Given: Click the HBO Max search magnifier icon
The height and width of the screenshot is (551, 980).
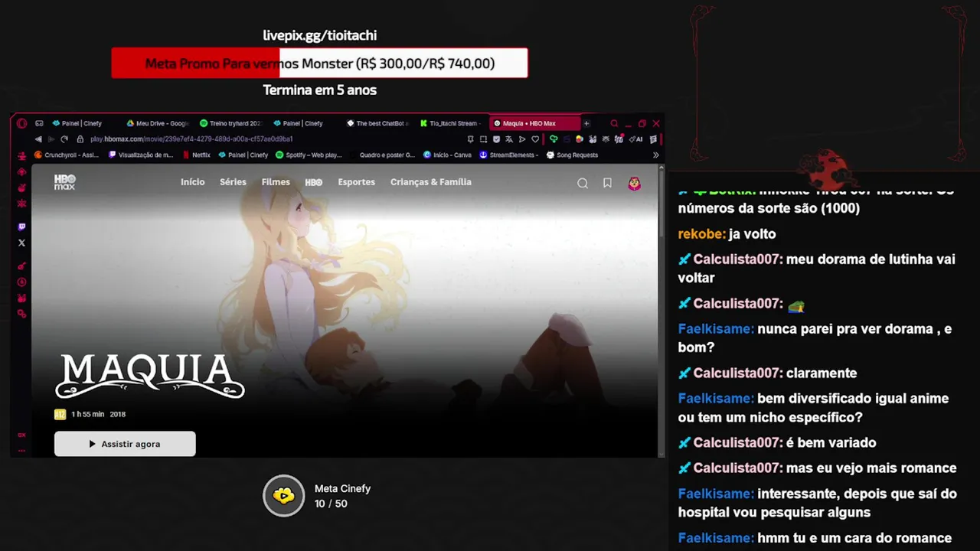Looking at the screenshot, I should (x=583, y=183).
